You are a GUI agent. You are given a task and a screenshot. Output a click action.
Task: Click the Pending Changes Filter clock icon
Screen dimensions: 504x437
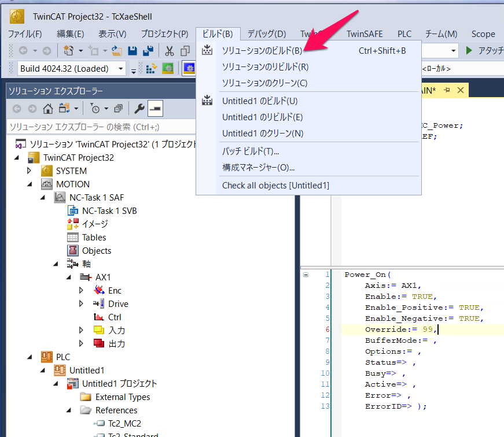tap(95, 109)
